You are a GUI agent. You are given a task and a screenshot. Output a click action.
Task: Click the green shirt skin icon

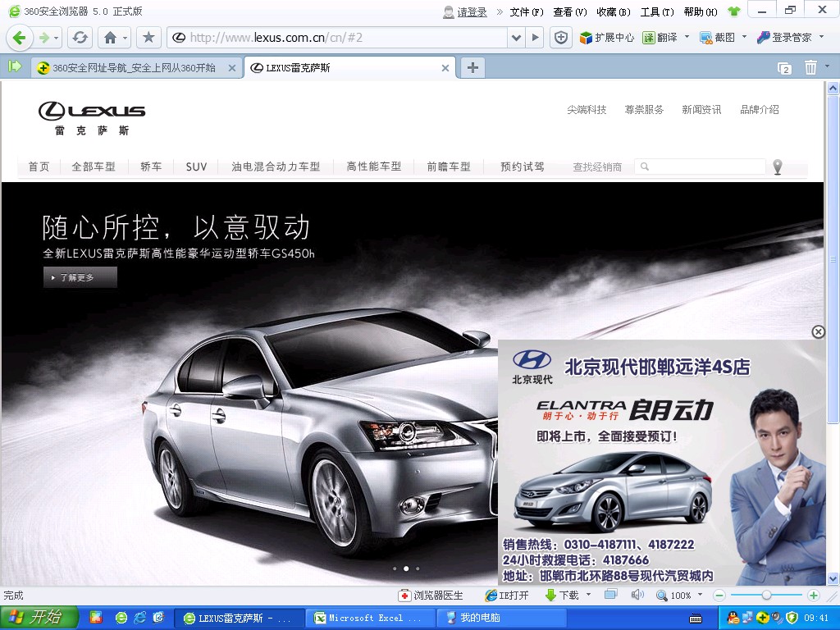(733, 11)
